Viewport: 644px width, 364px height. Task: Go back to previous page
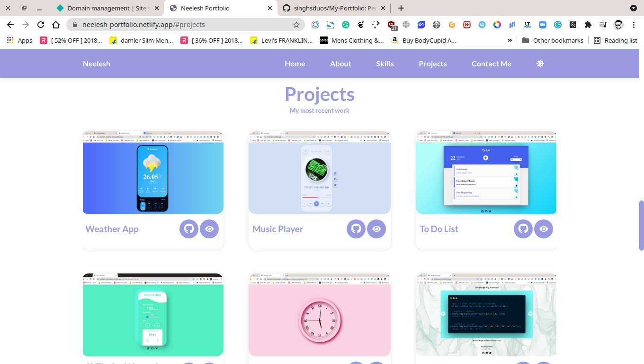click(x=10, y=25)
